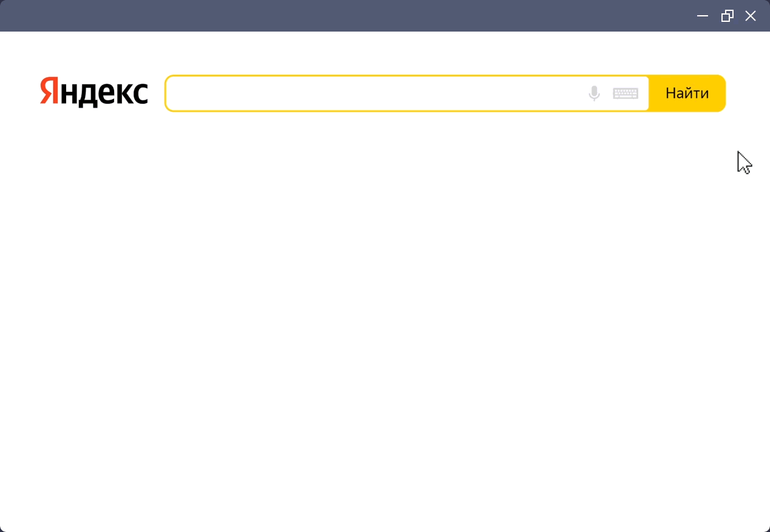Activate the gray microphone in the search field
The height and width of the screenshot is (532, 770).
[x=594, y=94]
